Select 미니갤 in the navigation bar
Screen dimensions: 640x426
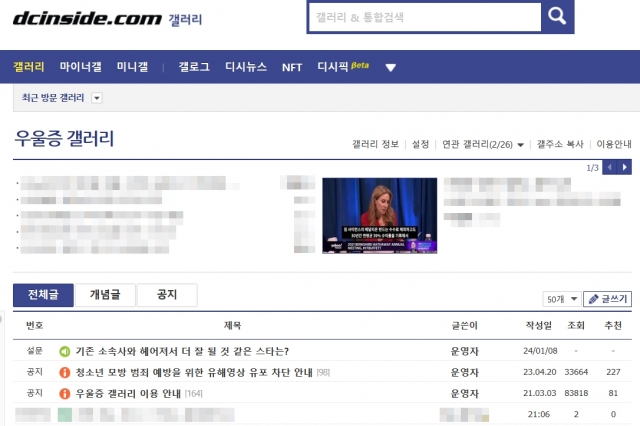(x=132, y=67)
